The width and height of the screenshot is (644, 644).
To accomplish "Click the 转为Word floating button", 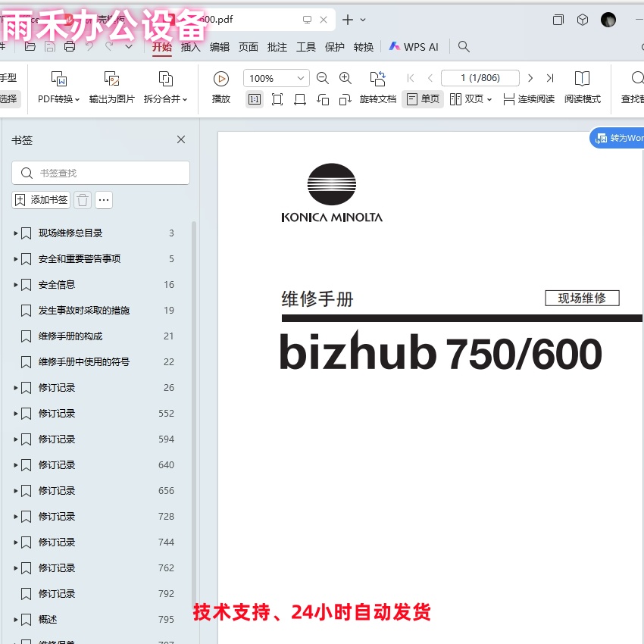I will coord(617,138).
